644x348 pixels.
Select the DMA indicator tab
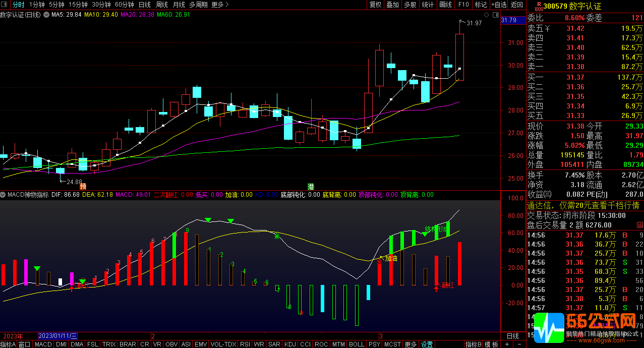(x=77, y=344)
